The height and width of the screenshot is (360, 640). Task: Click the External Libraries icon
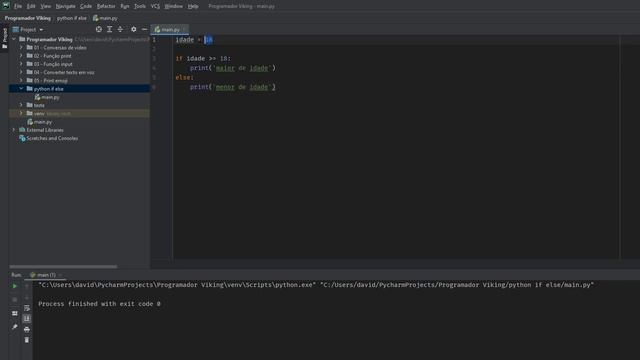coord(22,130)
